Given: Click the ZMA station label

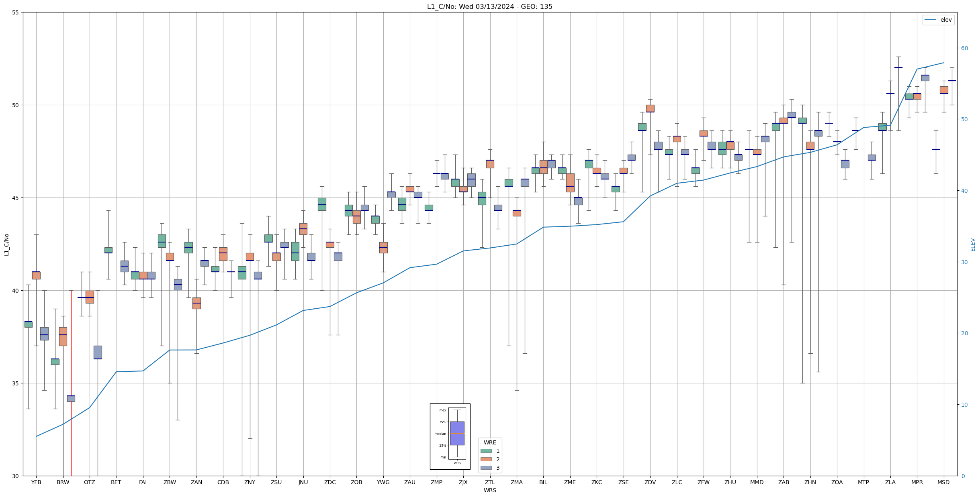Looking at the screenshot, I should click(517, 483).
